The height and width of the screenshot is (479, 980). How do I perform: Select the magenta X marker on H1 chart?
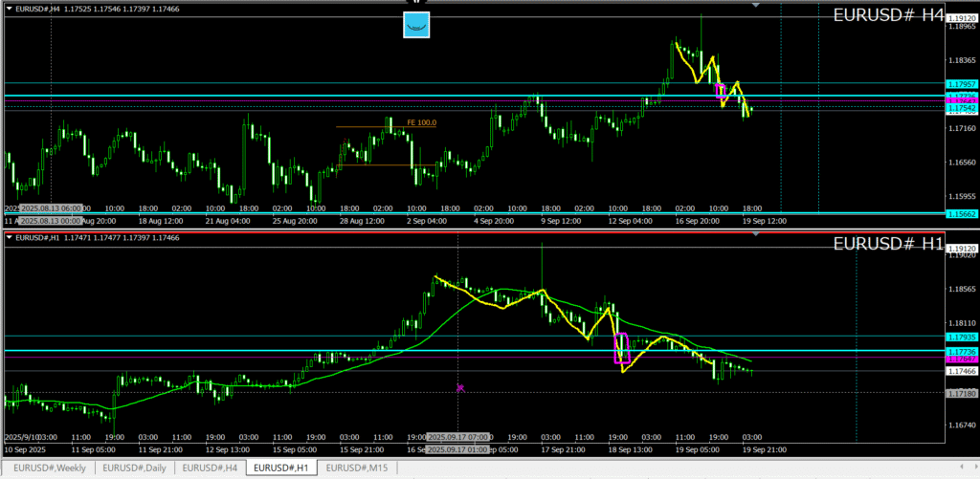pos(460,388)
